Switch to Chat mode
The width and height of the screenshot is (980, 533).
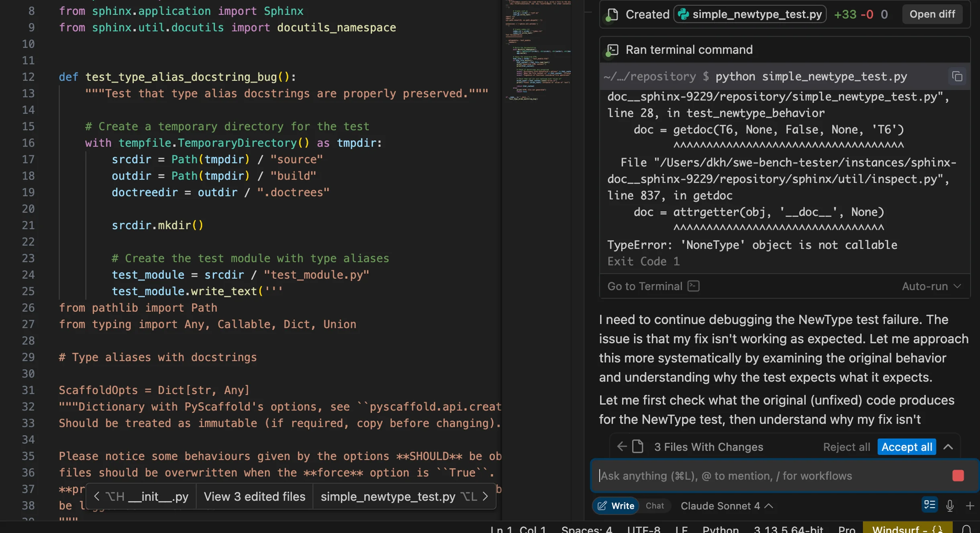[655, 506]
